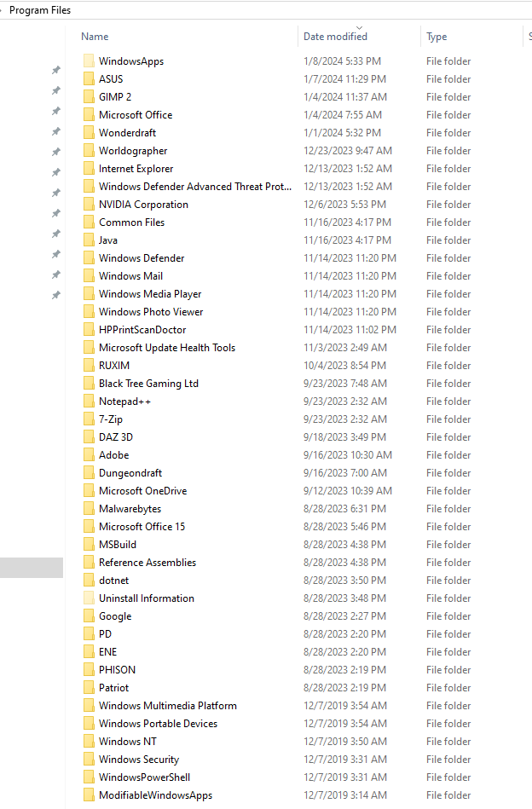
Task: Select the PD folder name
Action: (x=105, y=634)
